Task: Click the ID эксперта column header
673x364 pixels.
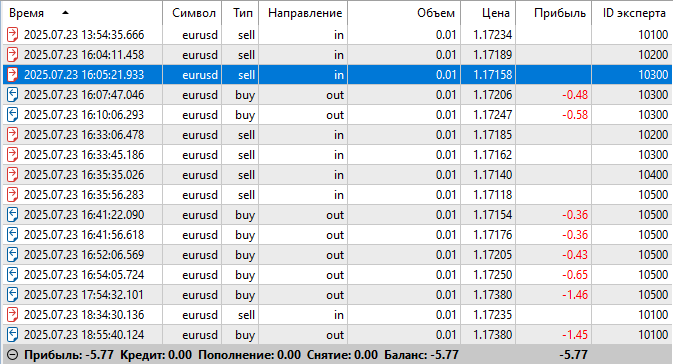Action: pos(632,13)
